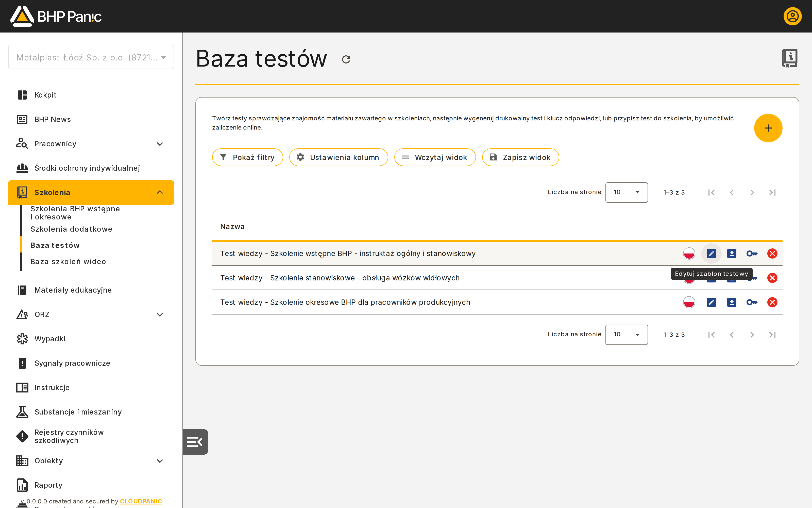Go to previous page in top pagination
Image resolution: width=812 pixels, height=508 pixels.
tap(732, 193)
